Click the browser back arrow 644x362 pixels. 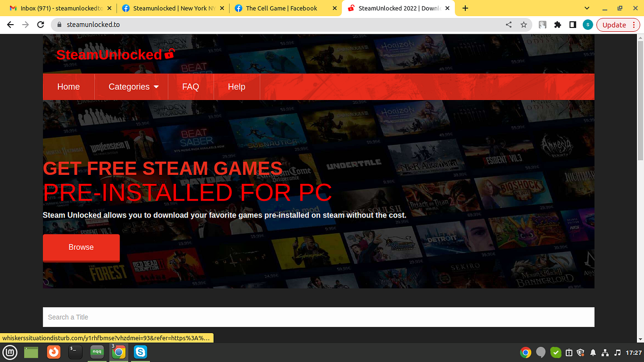[x=10, y=25]
